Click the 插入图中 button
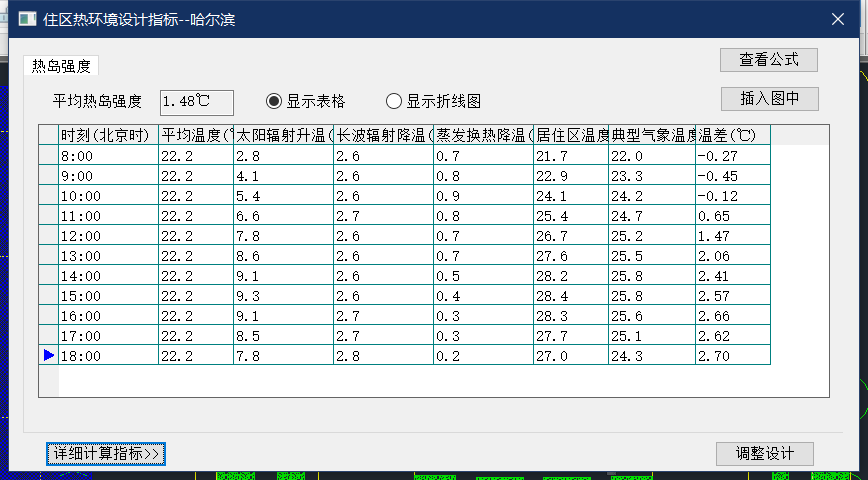The height and width of the screenshot is (480, 868). (x=768, y=98)
